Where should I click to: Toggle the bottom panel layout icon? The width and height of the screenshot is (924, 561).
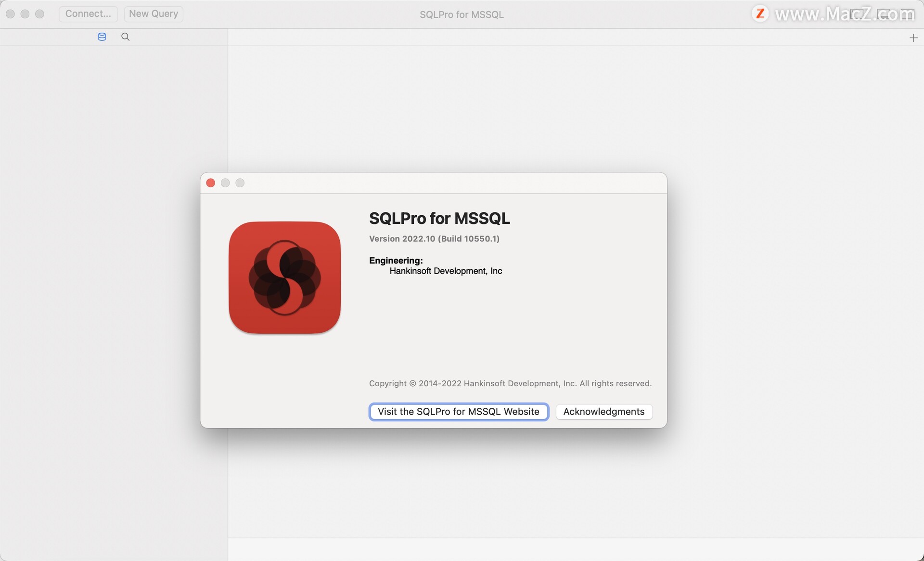884,14
